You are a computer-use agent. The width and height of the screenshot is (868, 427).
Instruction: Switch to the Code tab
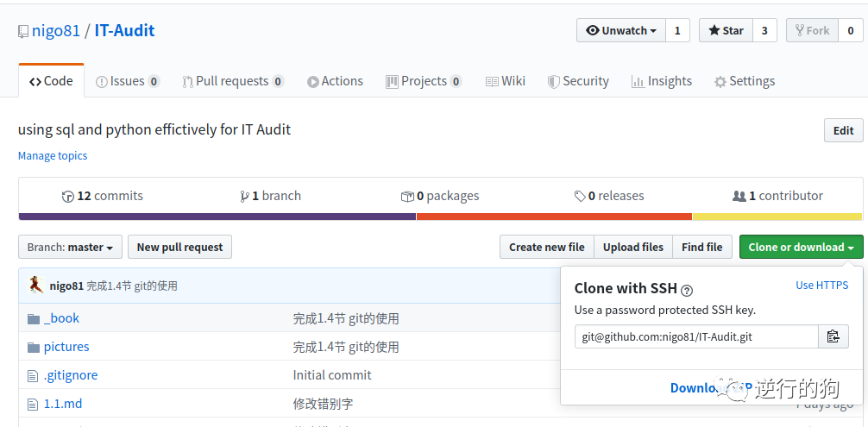52,81
